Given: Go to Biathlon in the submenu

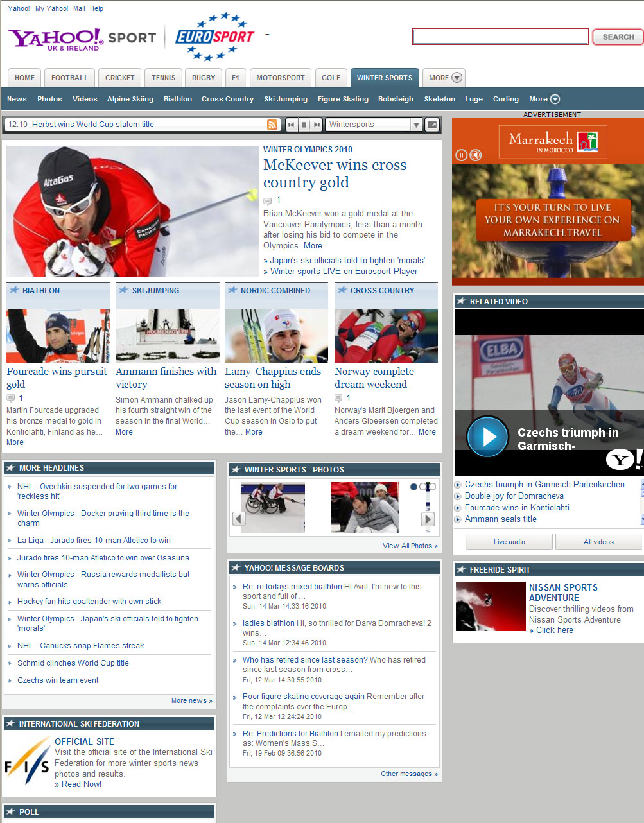Looking at the screenshot, I should pyautogui.click(x=178, y=99).
